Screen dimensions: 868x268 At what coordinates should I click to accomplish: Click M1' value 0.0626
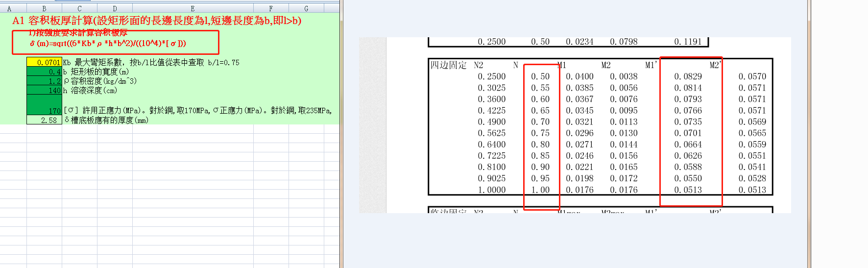click(688, 155)
